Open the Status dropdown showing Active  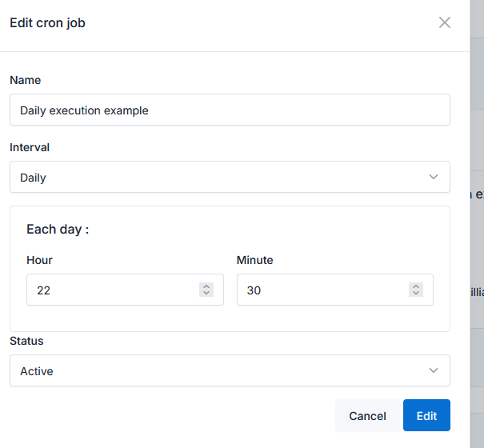click(x=230, y=371)
